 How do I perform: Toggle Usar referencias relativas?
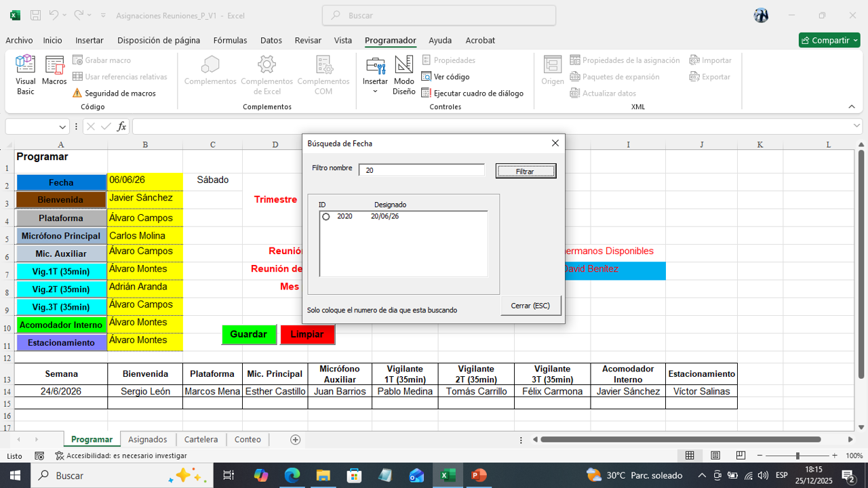(120, 77)
